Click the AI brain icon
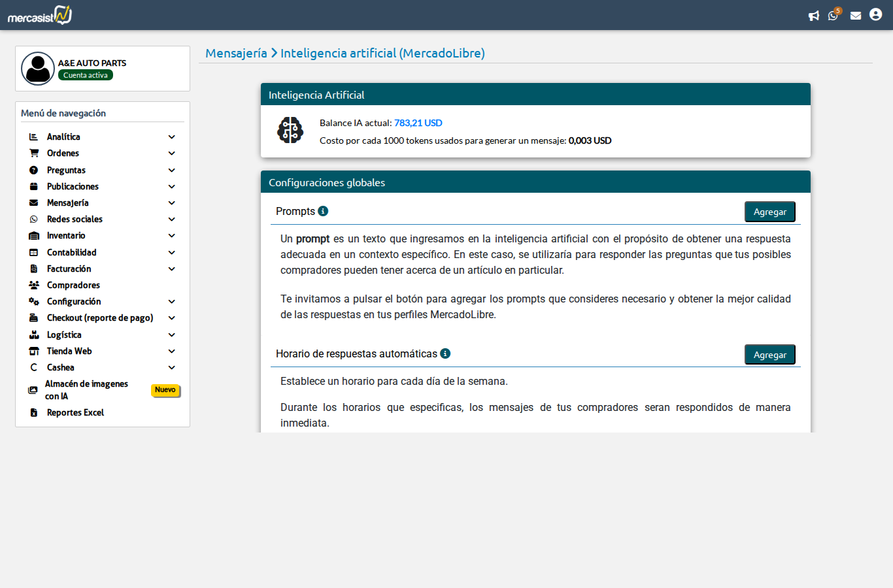This screenshot has width=893, height=588. 290,130
